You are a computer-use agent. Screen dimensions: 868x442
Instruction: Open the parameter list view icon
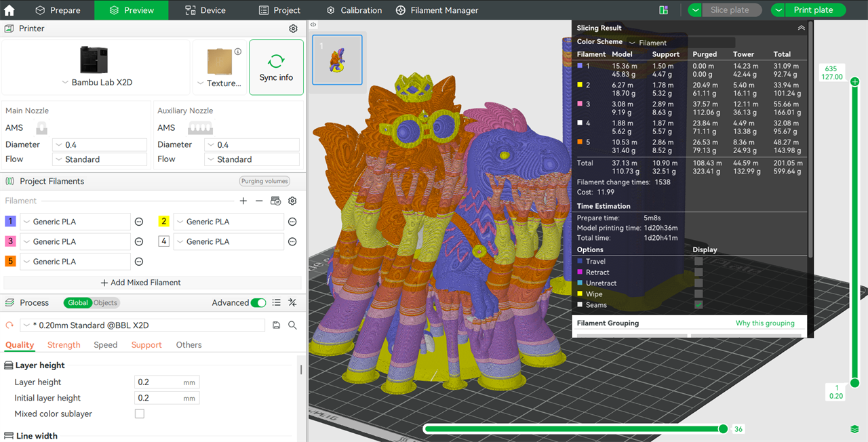tap(276, 303)
